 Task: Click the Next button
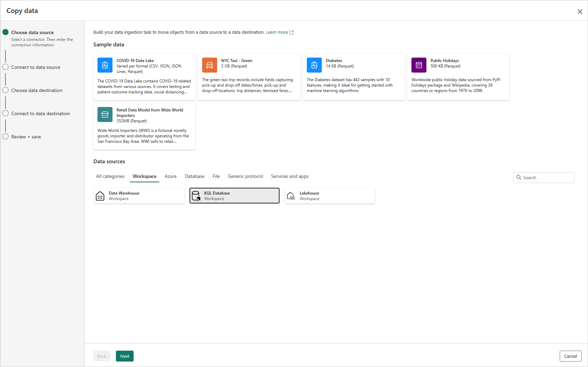(124, 356)
